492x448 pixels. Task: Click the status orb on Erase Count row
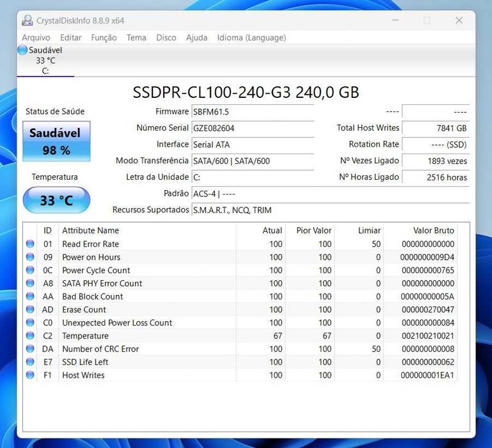pyautogui.click(x=30, y=309)
